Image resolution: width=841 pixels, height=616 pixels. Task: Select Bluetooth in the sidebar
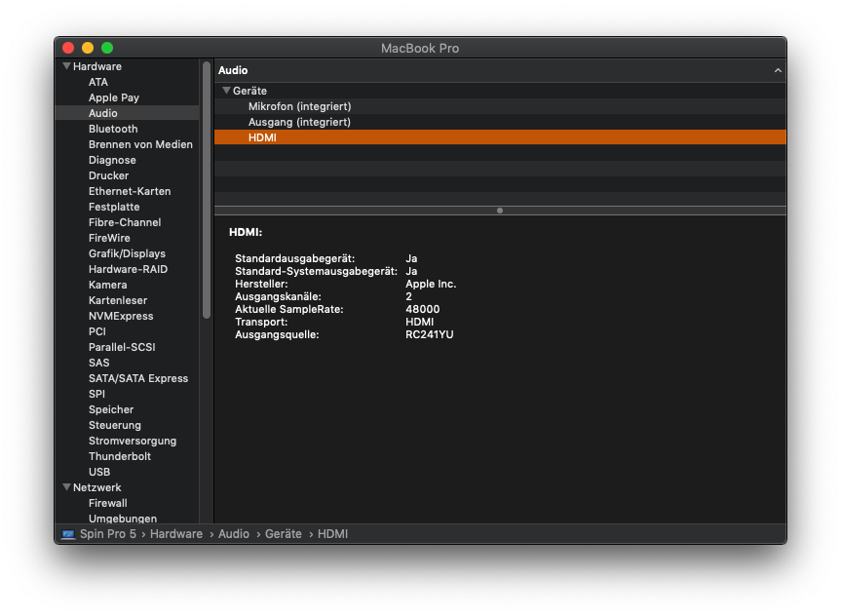point(113,129)
